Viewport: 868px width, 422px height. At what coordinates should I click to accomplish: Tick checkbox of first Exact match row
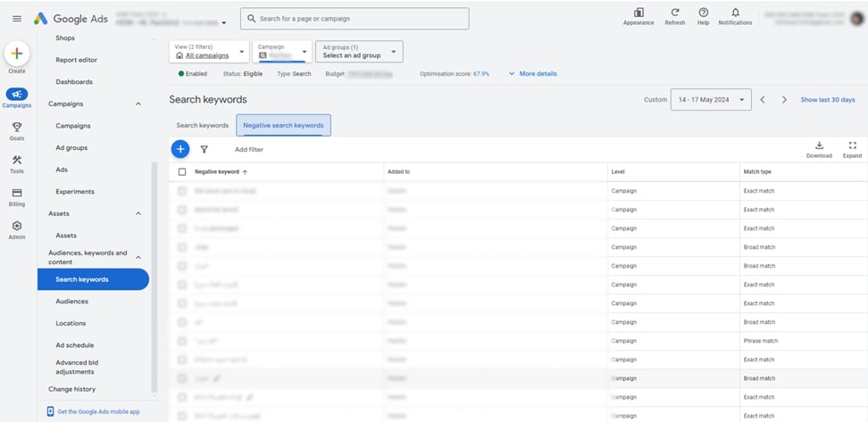(182, 191)
